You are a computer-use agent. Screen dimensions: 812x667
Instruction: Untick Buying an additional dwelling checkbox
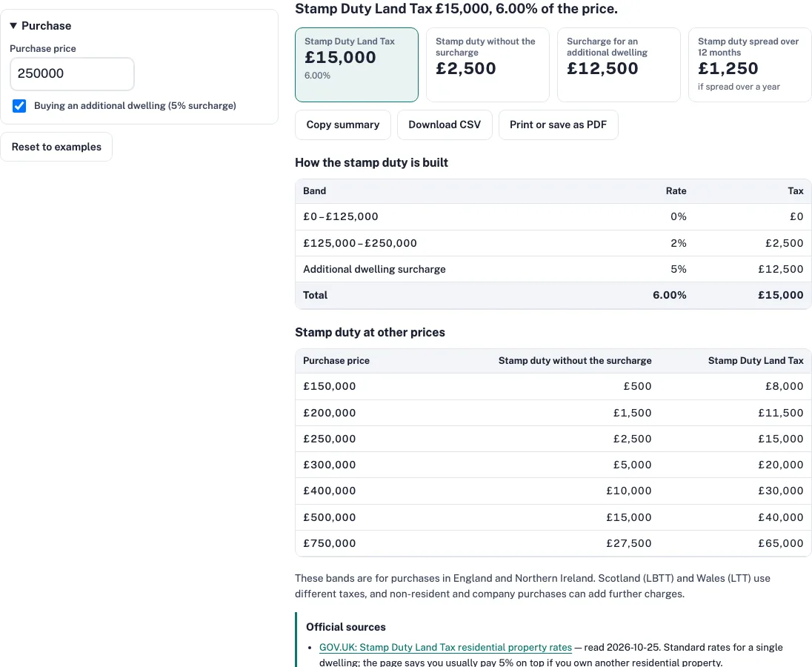pos(19,106)
